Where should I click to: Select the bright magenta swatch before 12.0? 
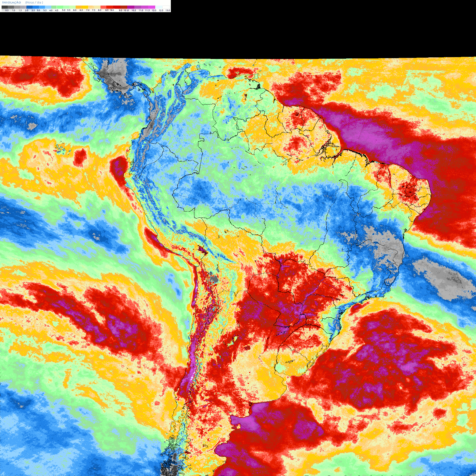(x=152, y=7)
